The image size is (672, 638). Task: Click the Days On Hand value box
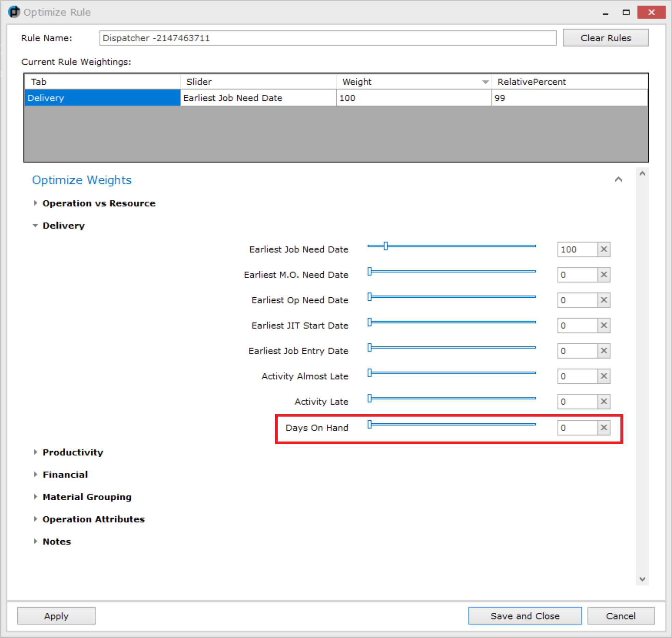(x=578, y=427)
